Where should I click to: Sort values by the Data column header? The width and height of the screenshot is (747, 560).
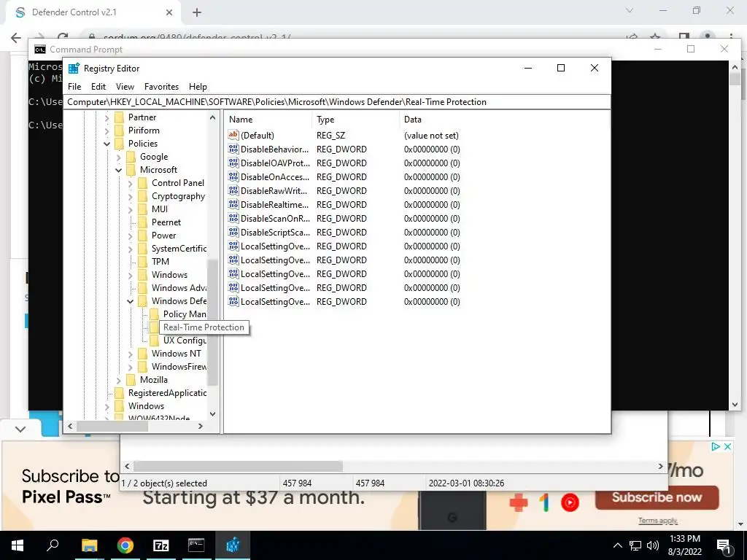point(504,120)
